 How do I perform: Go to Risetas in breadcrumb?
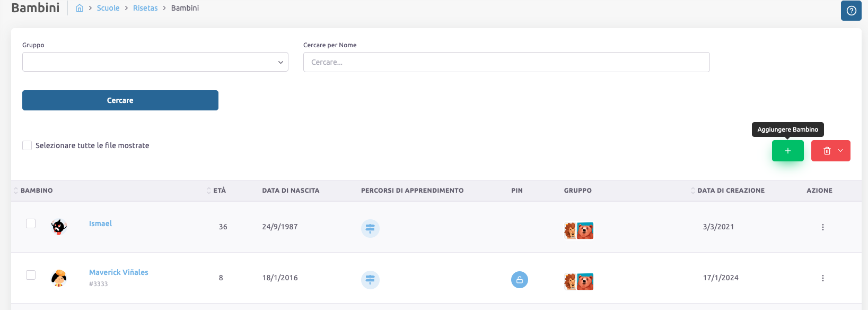coord(145,8)
